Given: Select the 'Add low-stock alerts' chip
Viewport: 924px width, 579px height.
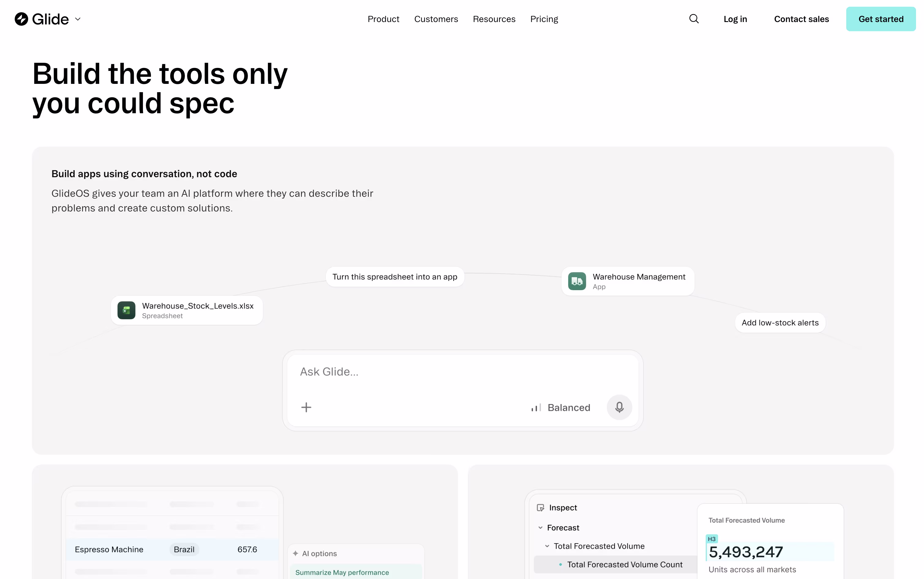Looking at the screenshot, I should point(779,323).
